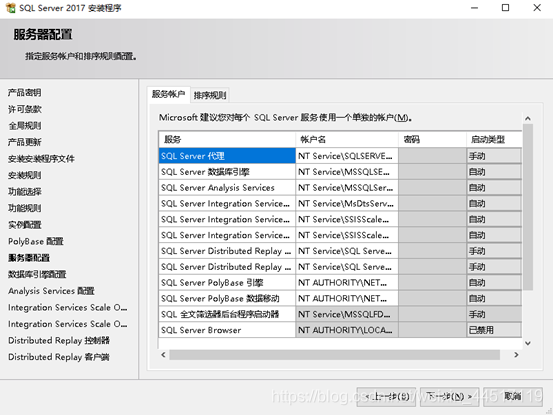Viewport: 553px width, 415px height.
Task: Maximize the SQL Server 2017 setup window
Action: 505,8
